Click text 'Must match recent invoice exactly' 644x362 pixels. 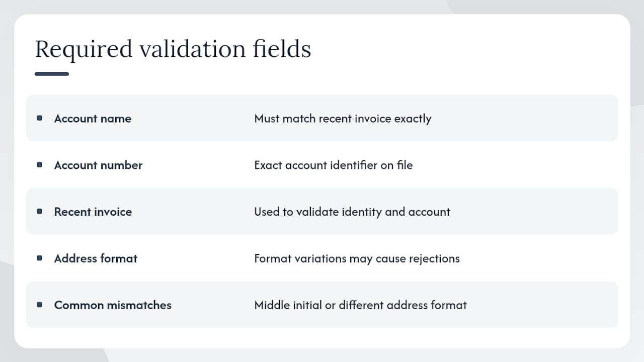pyautogui.click(x=343, y=119)
